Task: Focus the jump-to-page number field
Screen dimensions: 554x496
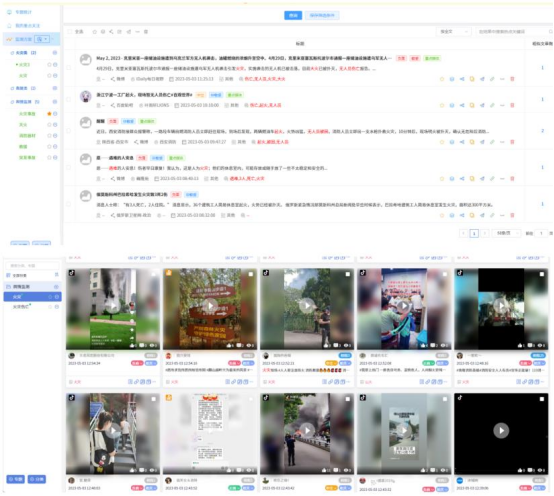Action: coord(541,233)
